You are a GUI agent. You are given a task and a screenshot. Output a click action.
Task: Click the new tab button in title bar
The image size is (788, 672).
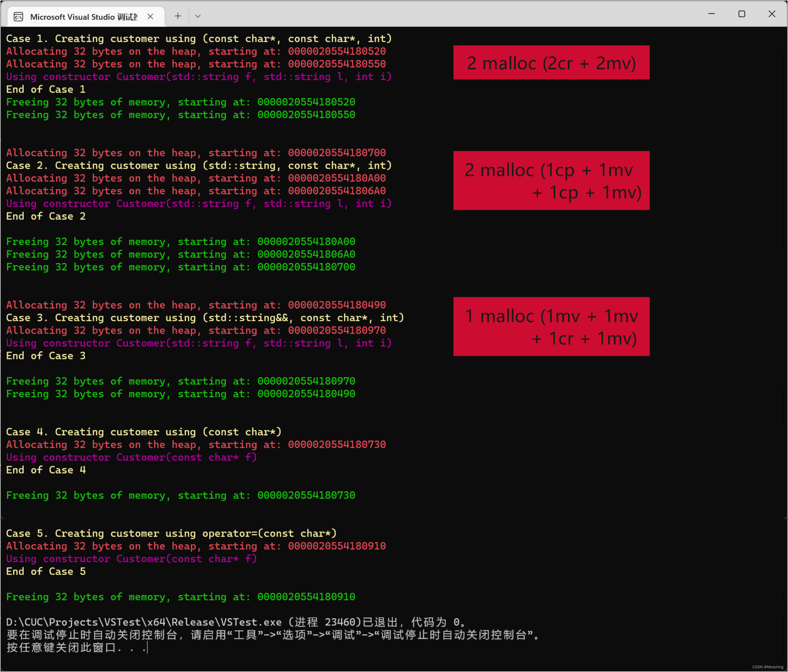pyautogui.click(x=177, y=15)
